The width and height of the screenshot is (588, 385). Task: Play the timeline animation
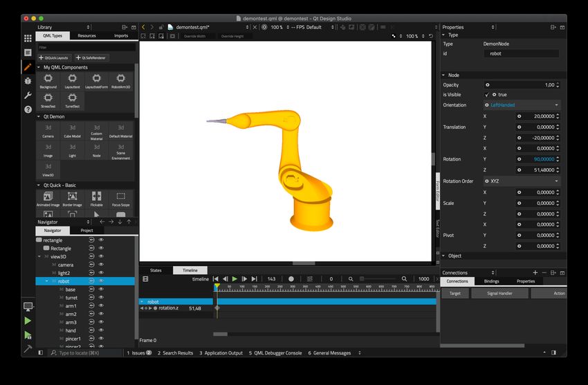(235, 279)
